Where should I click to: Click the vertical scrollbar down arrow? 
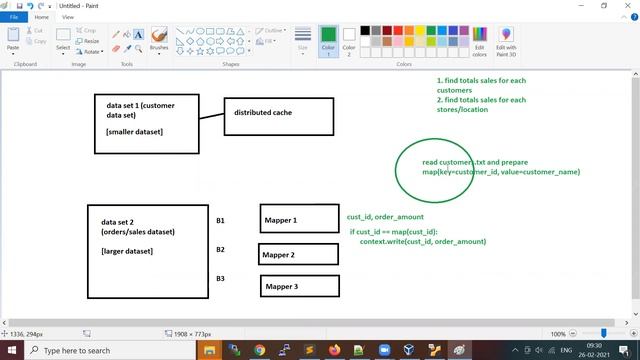click(636, 314)
